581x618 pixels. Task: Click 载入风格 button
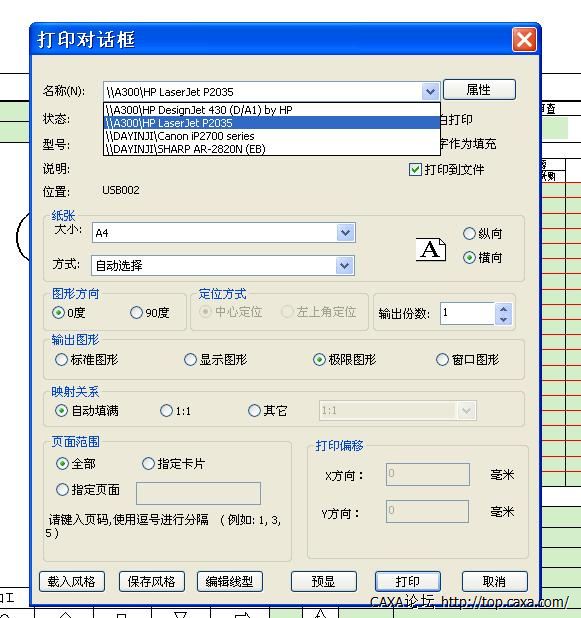click(x=72, y=581)
